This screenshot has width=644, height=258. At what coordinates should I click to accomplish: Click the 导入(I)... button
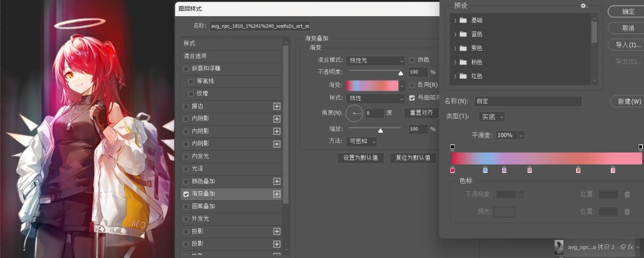pyautogui.click(x=627, y=45)
